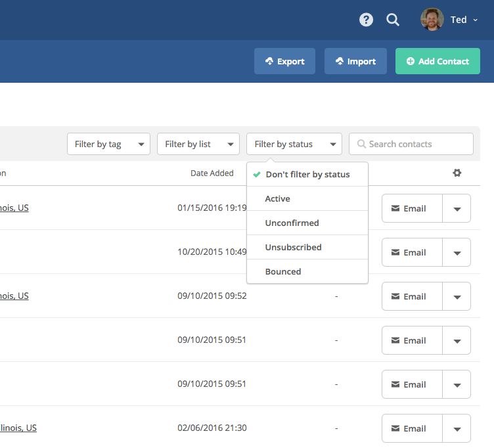This screenshot has height=448, width=494.
Task: Choose Unsubscribed status filter
Action: pos(293,247)
